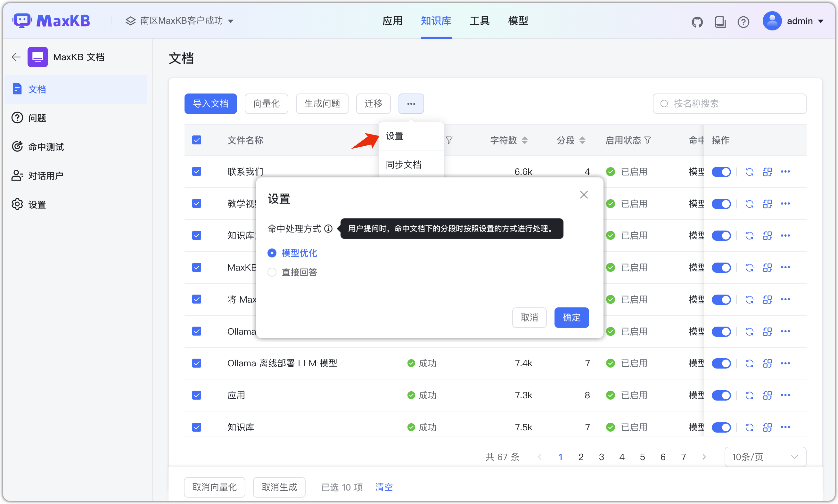Open 文档 in the sidebar
Screen dimensions: 838x504
pyautogui.click(x=76, y=89)
